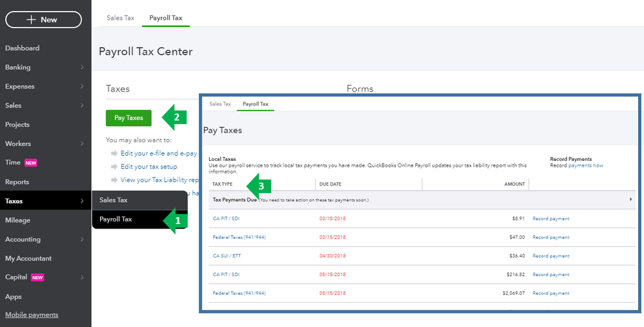Click the TAX TYPE column header
Viewport: 644px width, 327px height.
[222, 184]
